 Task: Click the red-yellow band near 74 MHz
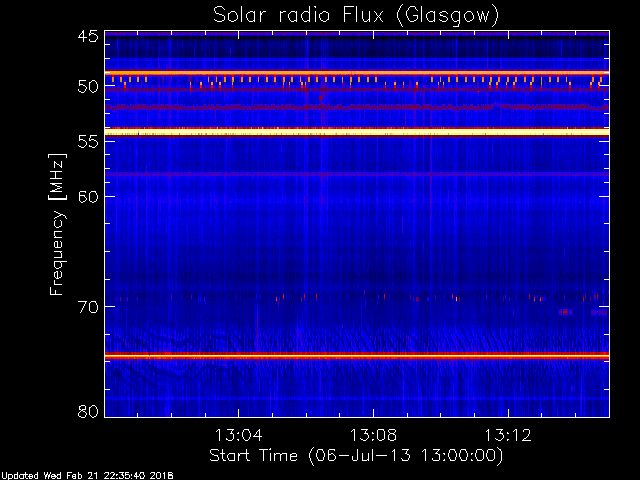pos(357,356)
